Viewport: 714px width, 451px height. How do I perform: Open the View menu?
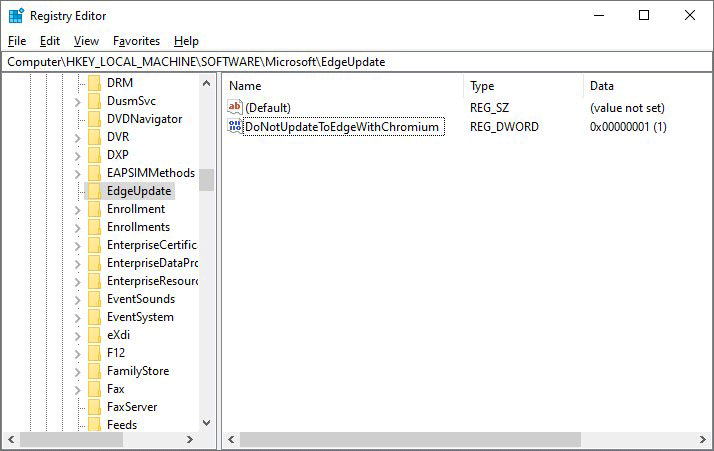pyautogui.click(x=86, y=41)
